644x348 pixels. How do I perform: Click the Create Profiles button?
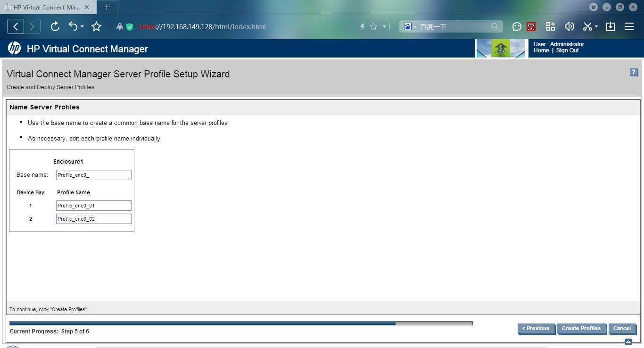tap(581, 329)
